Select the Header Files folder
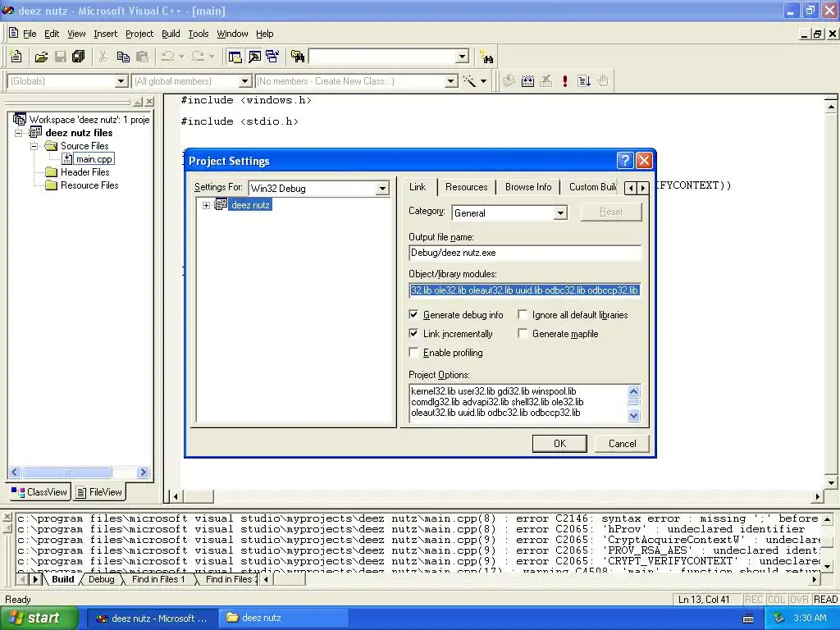Image resolution: width=840 pixels, height=630 pixels. pyautogui.click(x=84, y=172)
